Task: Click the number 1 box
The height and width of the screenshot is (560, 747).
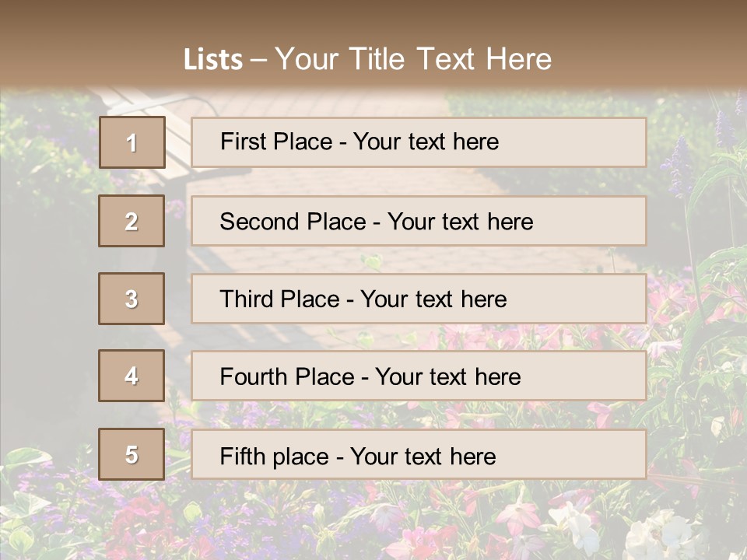Action: (132, 142)
